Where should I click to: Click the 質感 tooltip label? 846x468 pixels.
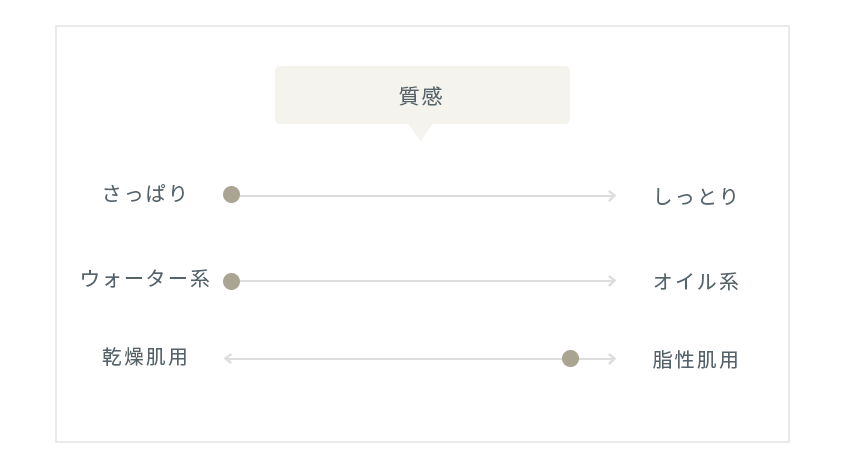422,95
